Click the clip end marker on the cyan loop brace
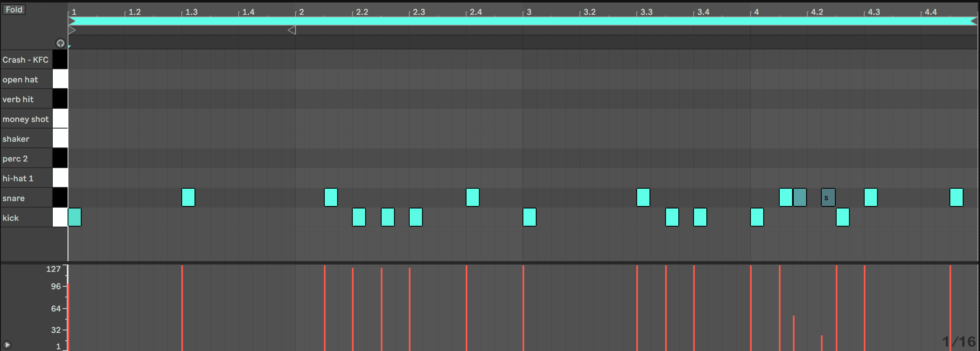Screen dimensions: 980x351 point(974,21)
